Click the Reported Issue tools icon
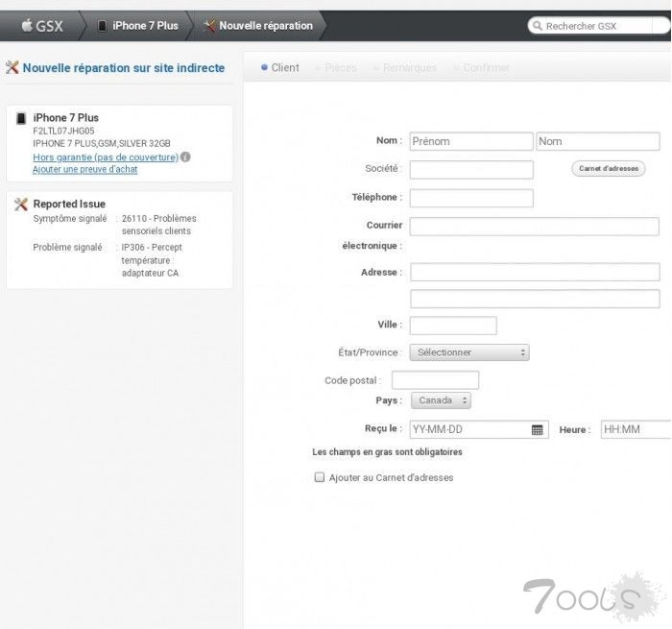The image size is (672, 629). [x=21, y=204]
